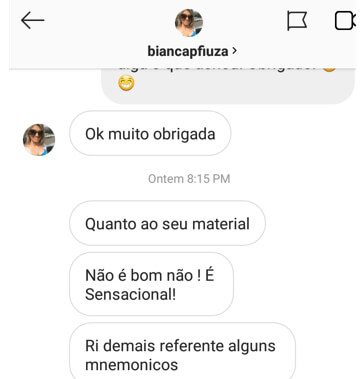The image size is (360, 379).
Task: Tap the word Sensacional! in message
Action: point(130,294)
